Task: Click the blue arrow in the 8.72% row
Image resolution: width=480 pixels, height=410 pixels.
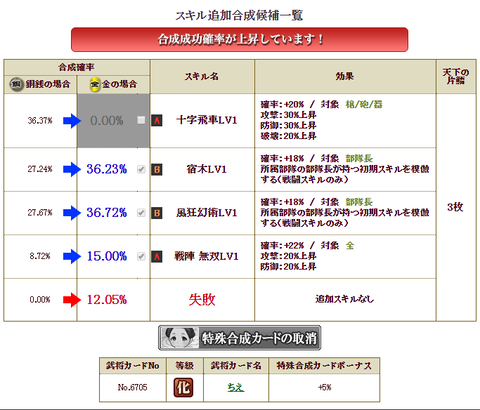Action: (72, 256)
